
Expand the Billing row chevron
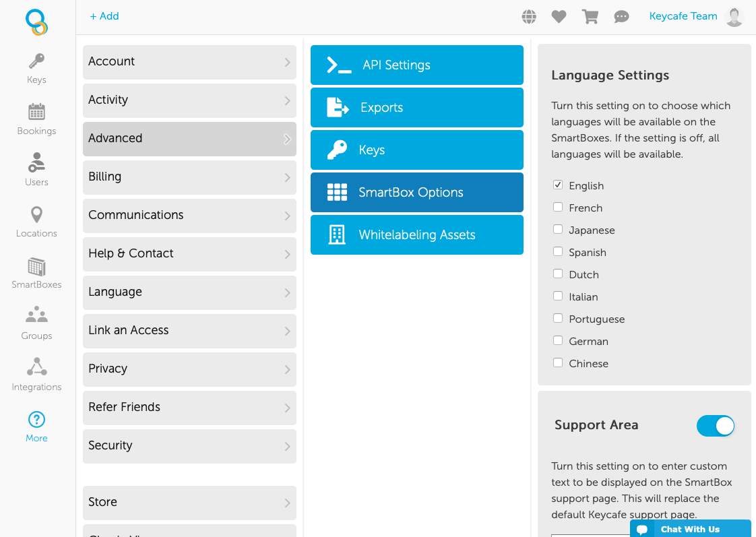click(287, 177)
